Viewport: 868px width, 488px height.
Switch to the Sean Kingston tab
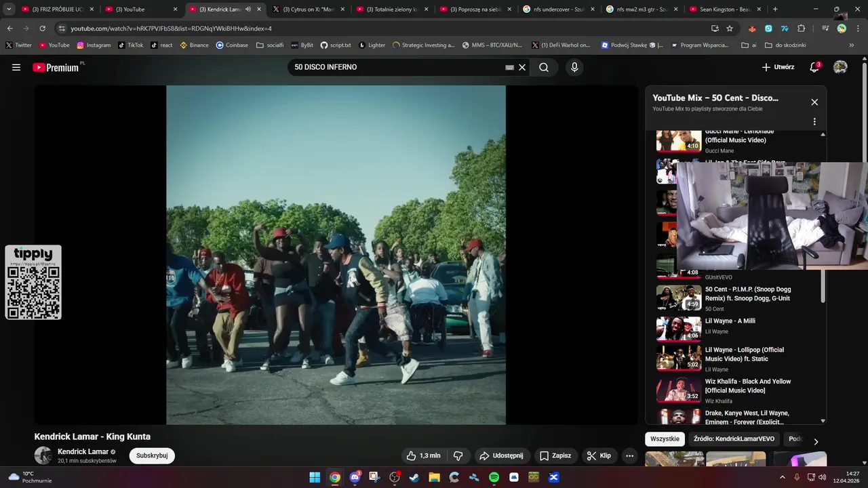(726, 9)
